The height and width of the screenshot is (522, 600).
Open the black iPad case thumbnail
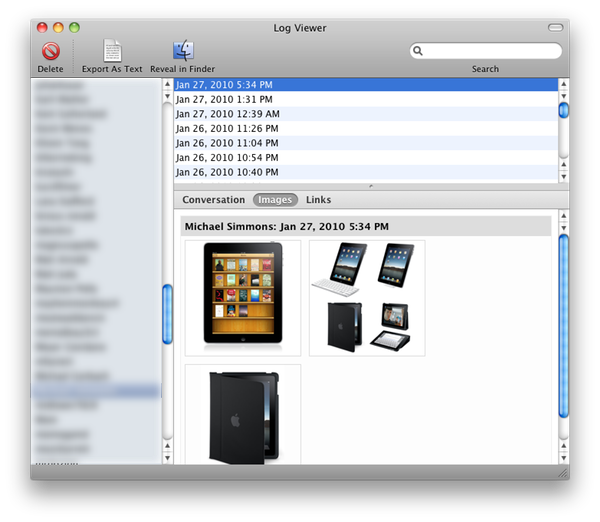click(243, 414)
